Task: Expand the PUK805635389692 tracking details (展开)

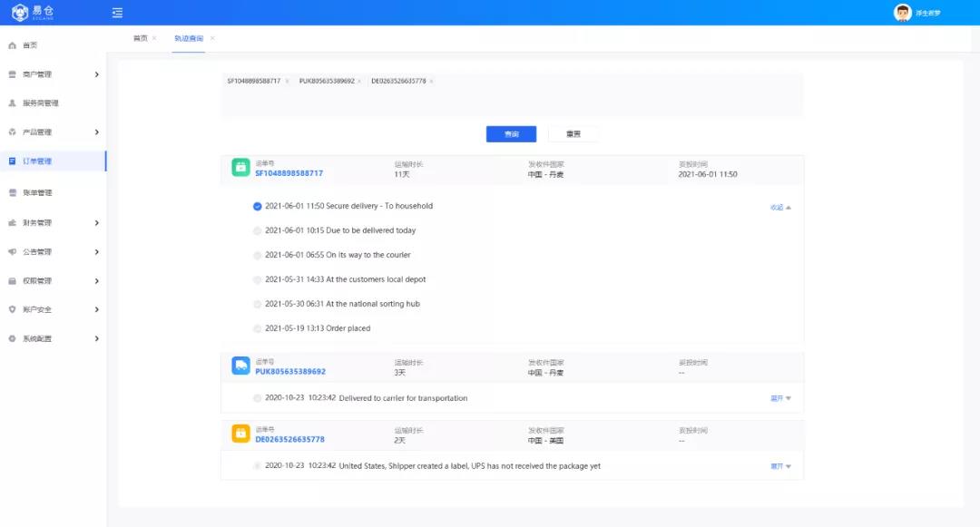Action: pos(780,398)
